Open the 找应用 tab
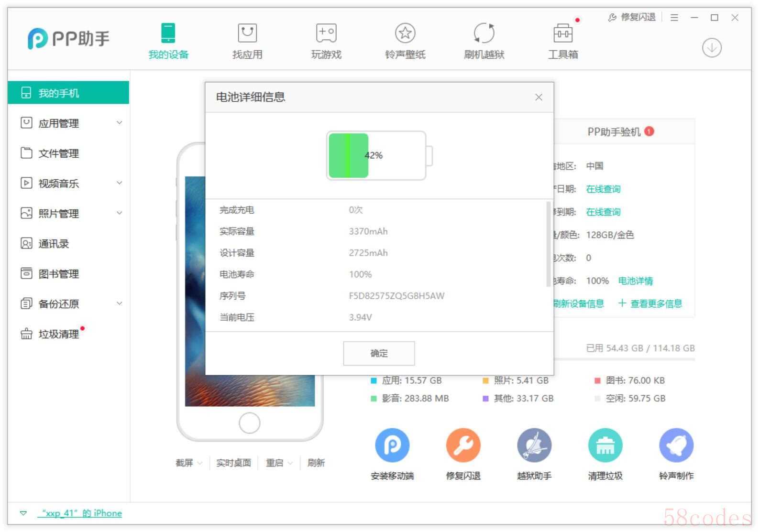 [x=247, y=42]
